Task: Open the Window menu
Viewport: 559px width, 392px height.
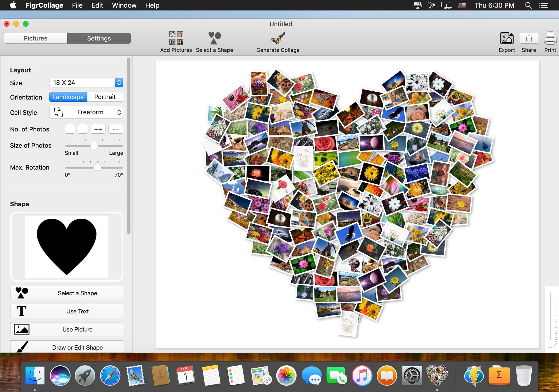Action: coord(124,5)
